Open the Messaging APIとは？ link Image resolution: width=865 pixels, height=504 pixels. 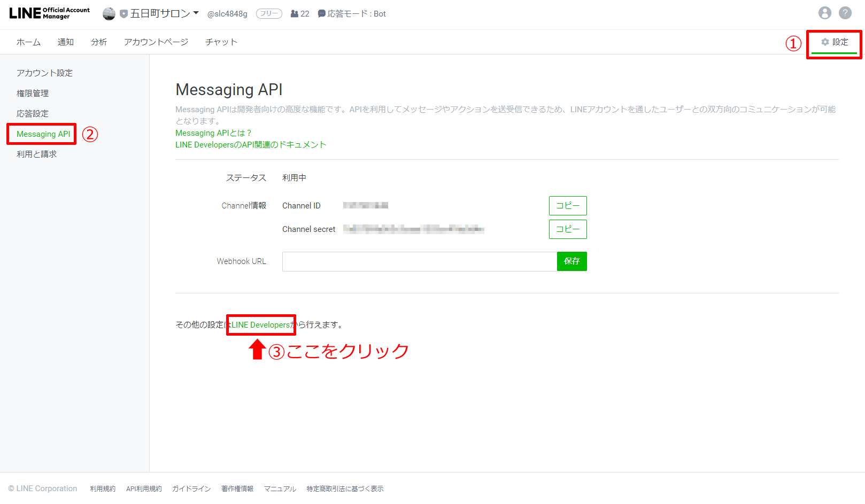point(213,133)
